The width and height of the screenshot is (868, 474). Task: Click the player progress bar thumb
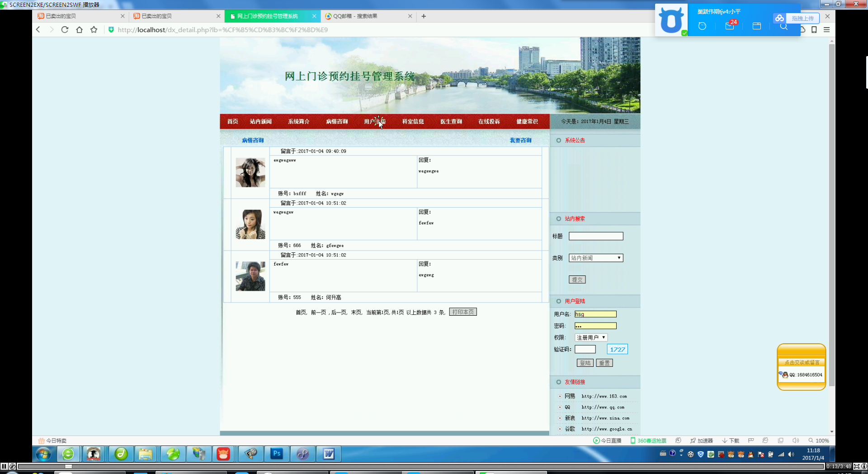point(68,466)
